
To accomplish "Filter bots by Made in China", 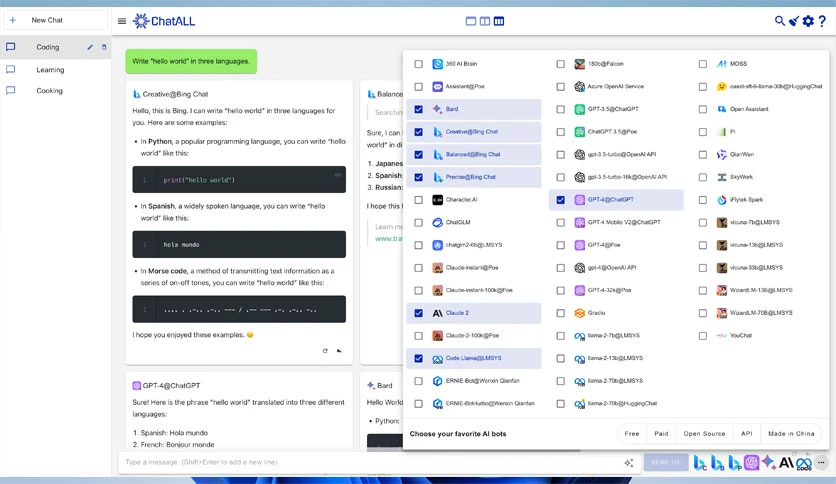I will [791, 433].
